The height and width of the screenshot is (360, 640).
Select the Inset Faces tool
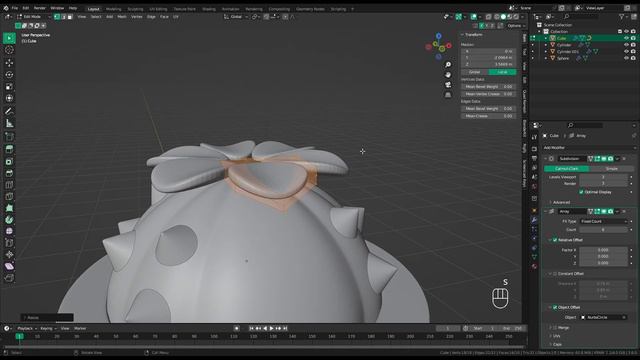tap(9, 162)
